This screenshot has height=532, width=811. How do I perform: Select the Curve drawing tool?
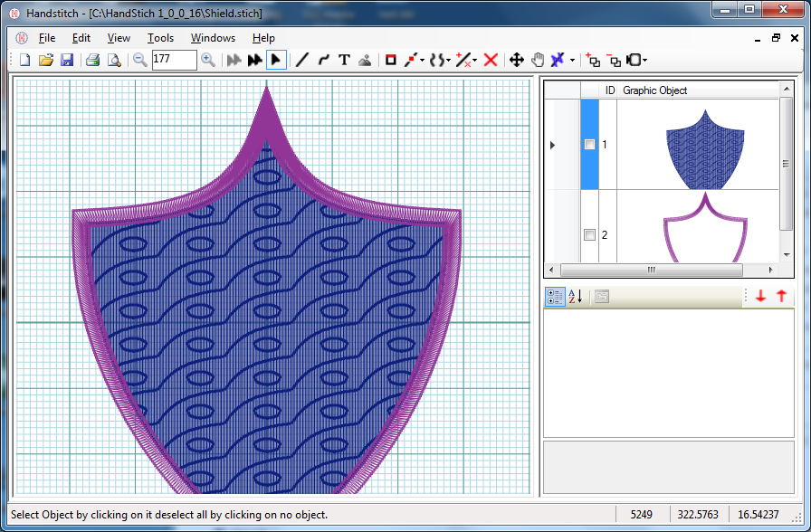324,60
